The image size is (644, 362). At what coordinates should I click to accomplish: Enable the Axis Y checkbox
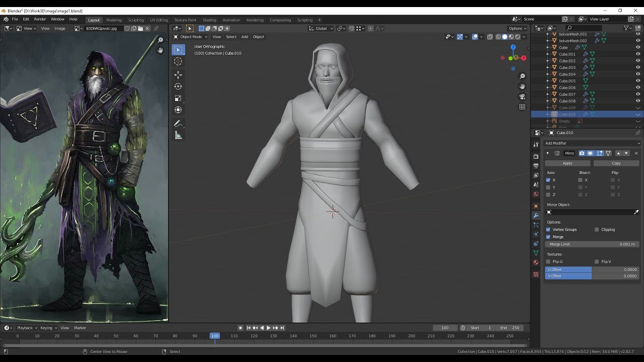point(548,188)
